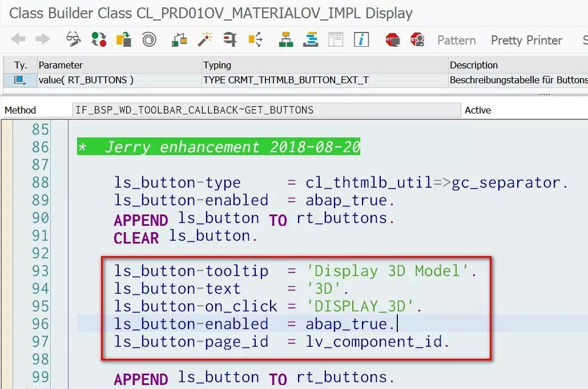Toggle Display/Change mode glasses-pencil icon
Viewport: 588px width, 389px height.
(74, 39)
